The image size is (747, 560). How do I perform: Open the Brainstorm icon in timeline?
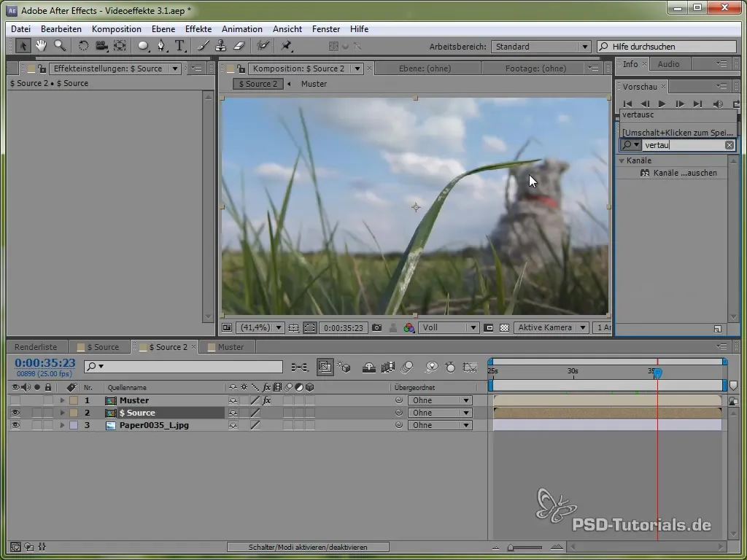click(x=432, y=367)
